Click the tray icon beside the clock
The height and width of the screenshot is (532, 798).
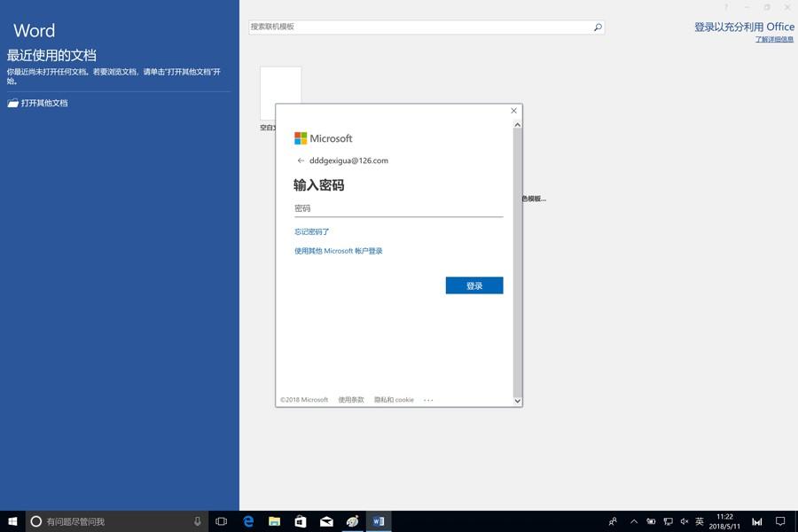tap(757, 521)
